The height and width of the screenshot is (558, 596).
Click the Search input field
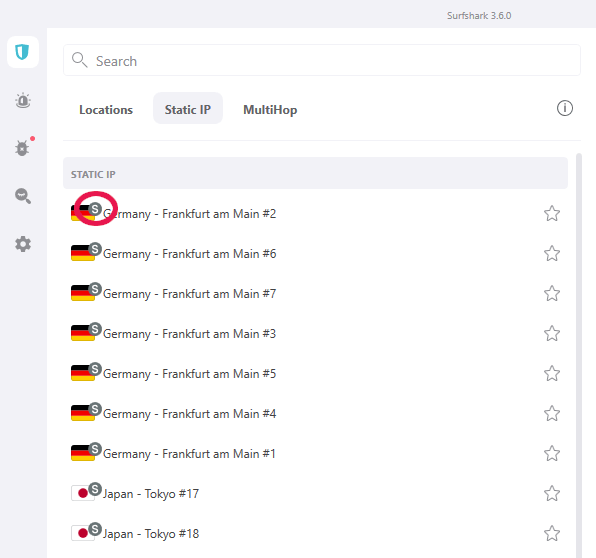[x=322, y=60]
